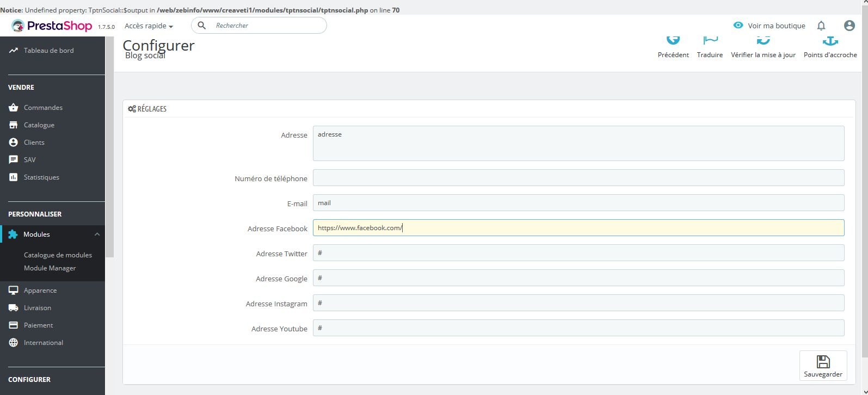The width and height of the screenshot is (868, 395).
Task: Click the Précédent back arrow icon
Action: (x=673, y=40)
